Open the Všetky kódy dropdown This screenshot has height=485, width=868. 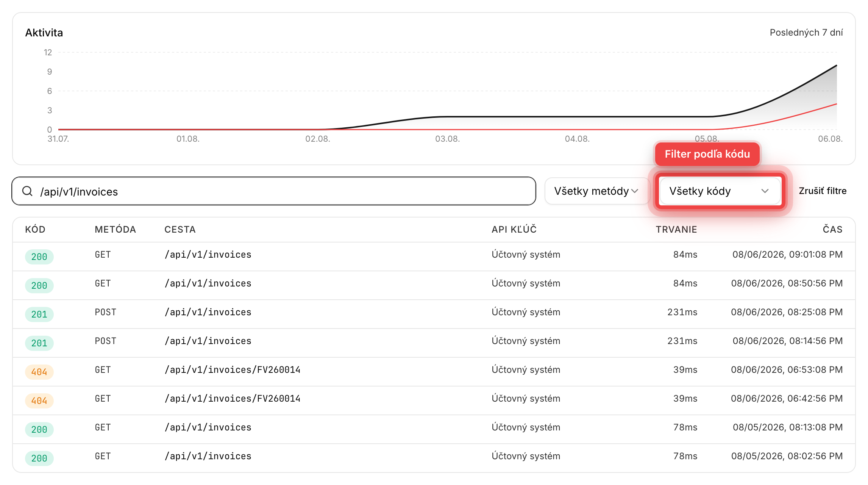click(720, 191)
